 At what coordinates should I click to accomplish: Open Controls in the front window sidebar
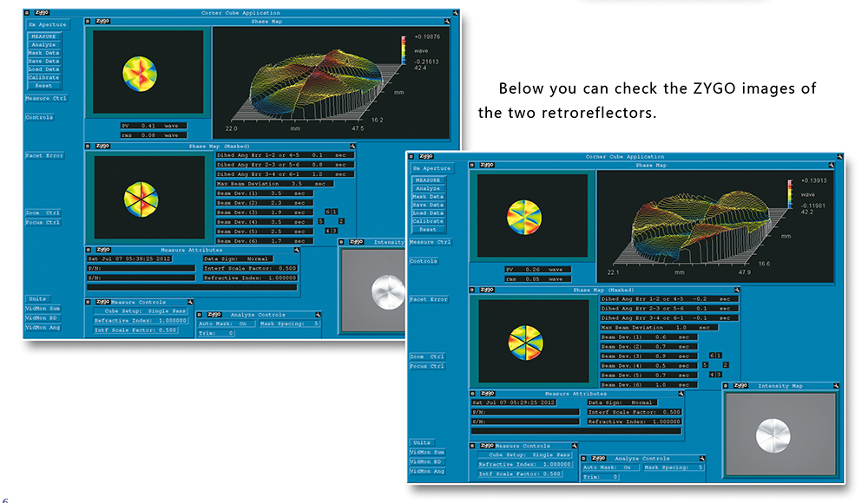[x=424, y=261]
